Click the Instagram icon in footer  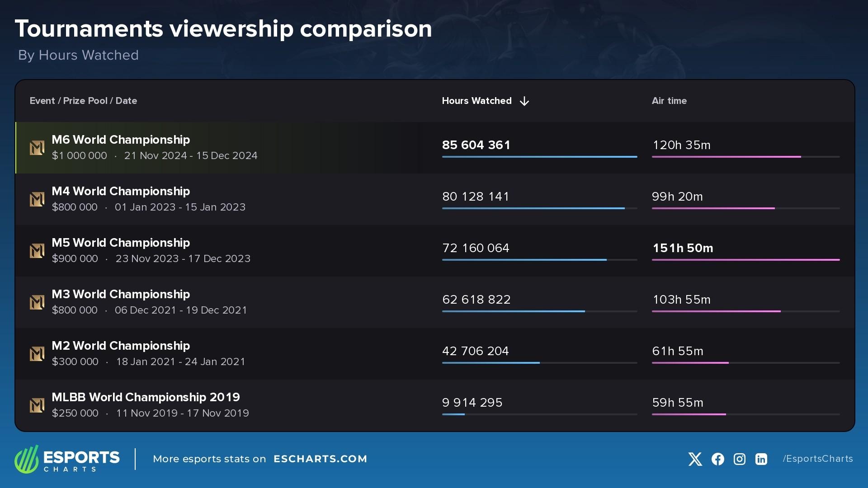(x=740, y=459)
